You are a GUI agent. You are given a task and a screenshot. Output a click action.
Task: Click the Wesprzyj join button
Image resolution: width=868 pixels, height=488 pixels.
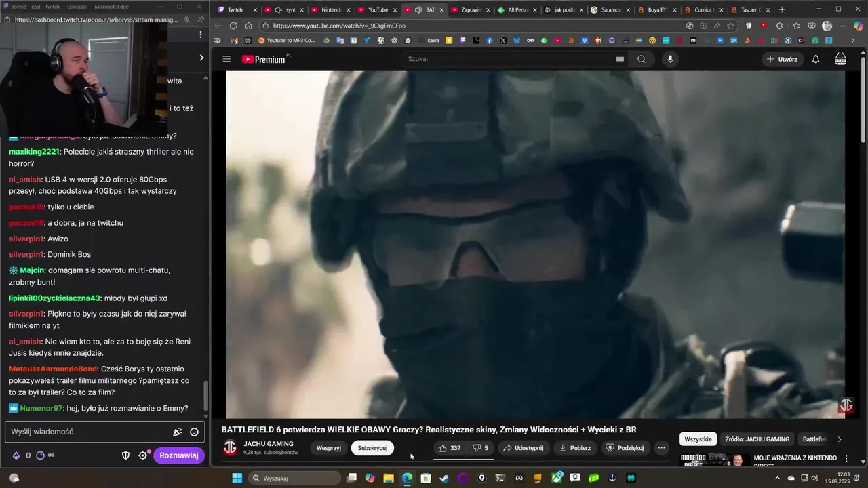tap(329, 448)
